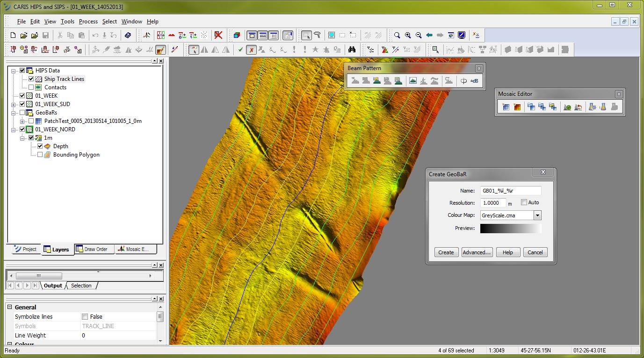Click the undo arrow icon in Mosaic Editor

[578, 107]
